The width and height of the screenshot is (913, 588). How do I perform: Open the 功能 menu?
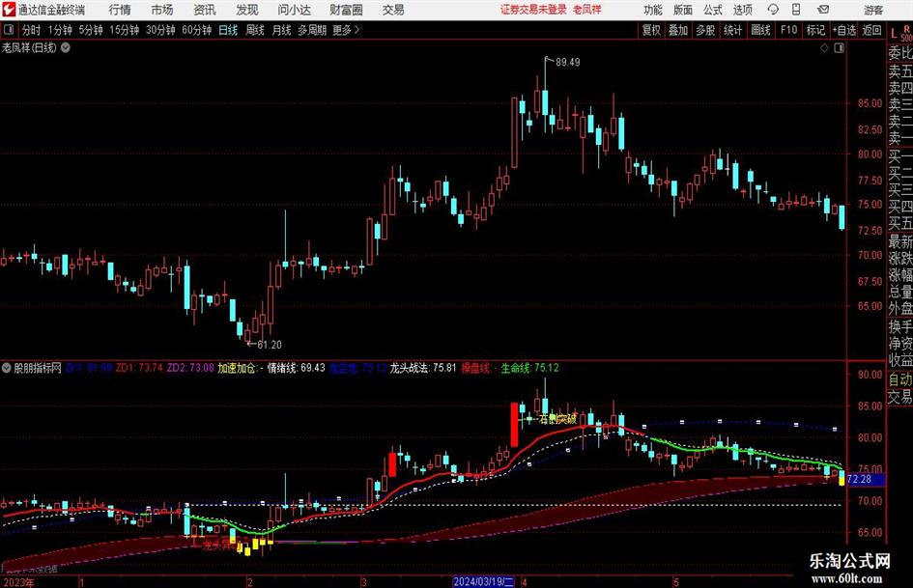pos(653,10)
